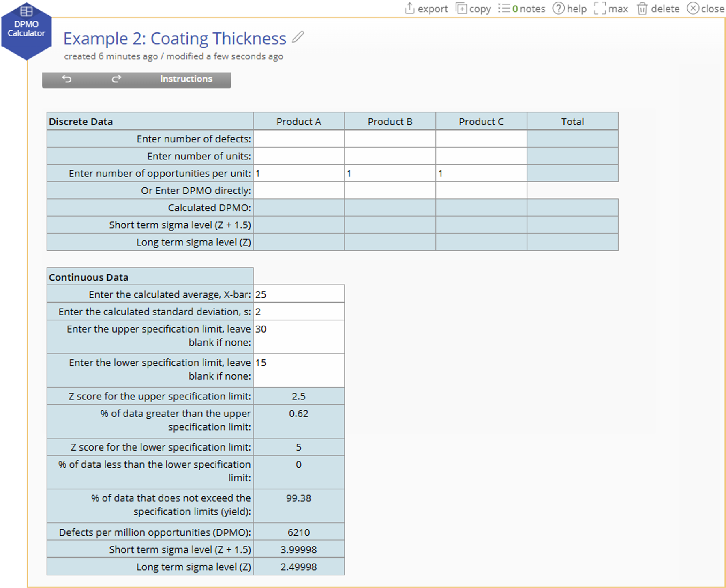Click Product A number of units field
This screenshot has width=726, height=588.
[x=299, y=156]
